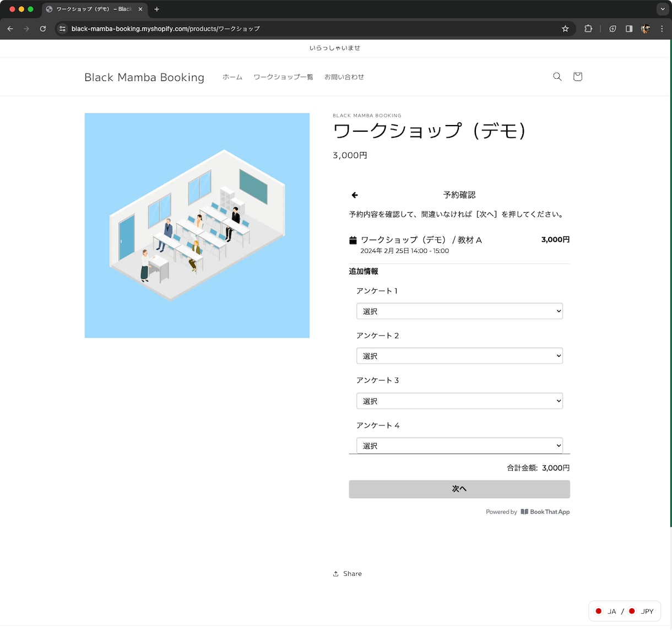This screenshot has width=672, height=632.
Task: Click the site info icon in the address bar
Action: coord(62,29)
